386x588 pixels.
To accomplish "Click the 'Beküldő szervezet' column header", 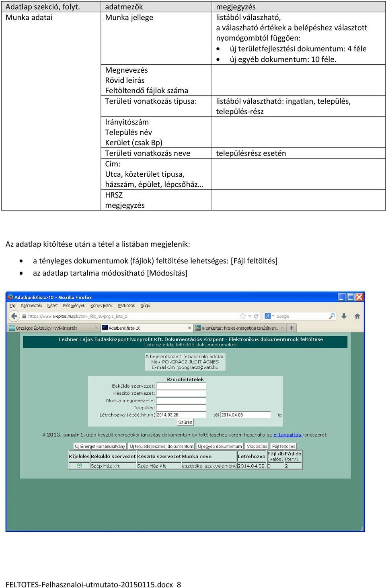I will click(x=113, y=456).
